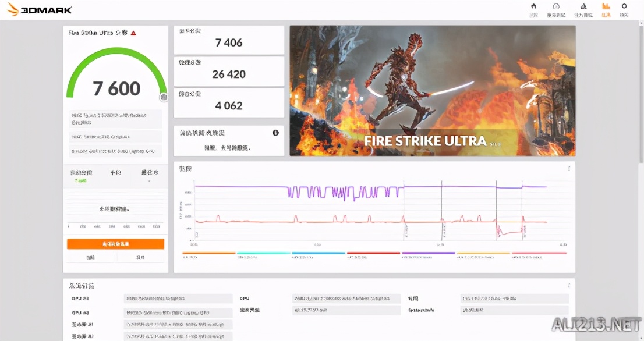The image size is (644, 341).
Task: Click the info icon in the estimated game performance card
Action: pos(275,133)
